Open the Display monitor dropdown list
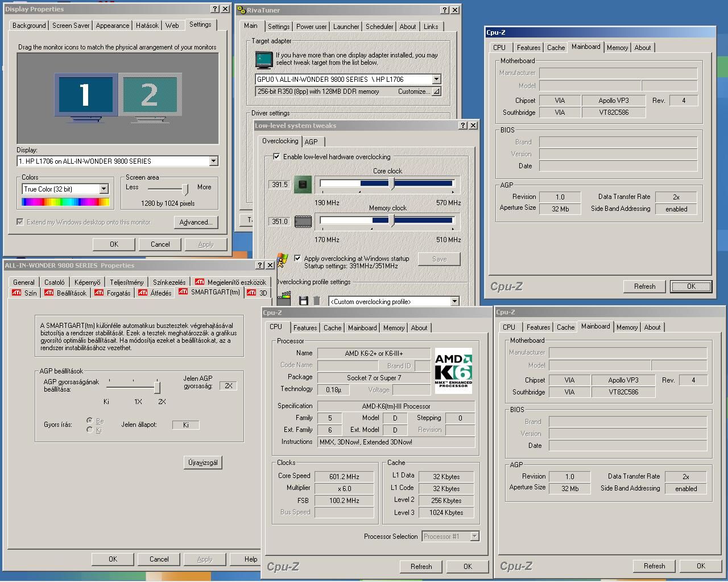The width and height of the screenshot is (728, 582). point(213,161)
